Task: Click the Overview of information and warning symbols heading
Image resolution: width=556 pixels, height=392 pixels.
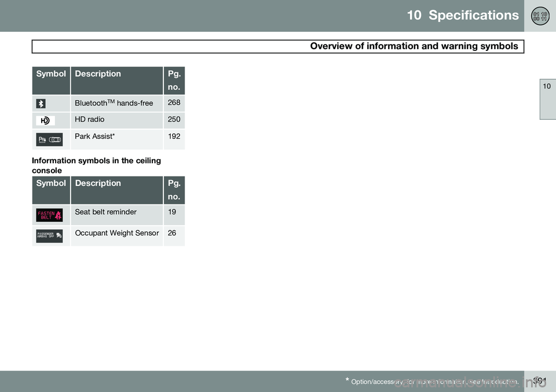Action: pos(414,46)
